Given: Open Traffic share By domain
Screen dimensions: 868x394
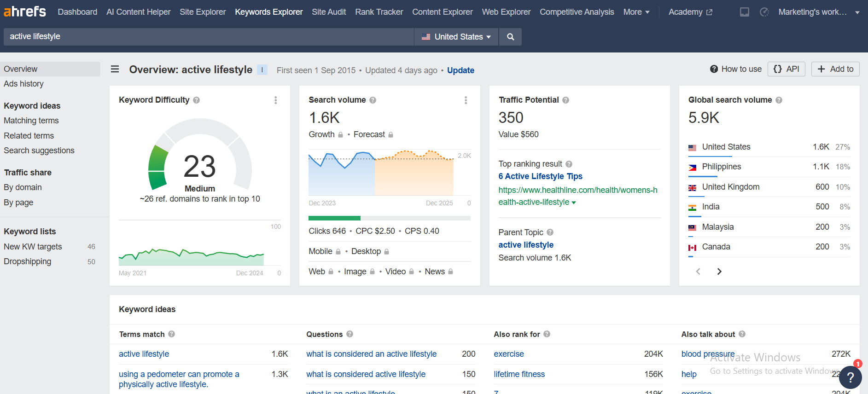Looking at the screenshot, I should pyautogui.click(x=23, y=187).
